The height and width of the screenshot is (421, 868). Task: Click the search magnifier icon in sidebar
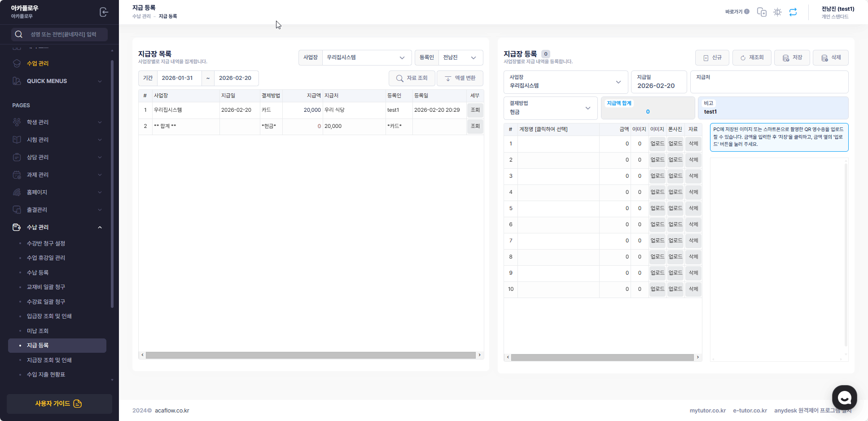click(x=18, y=35)
